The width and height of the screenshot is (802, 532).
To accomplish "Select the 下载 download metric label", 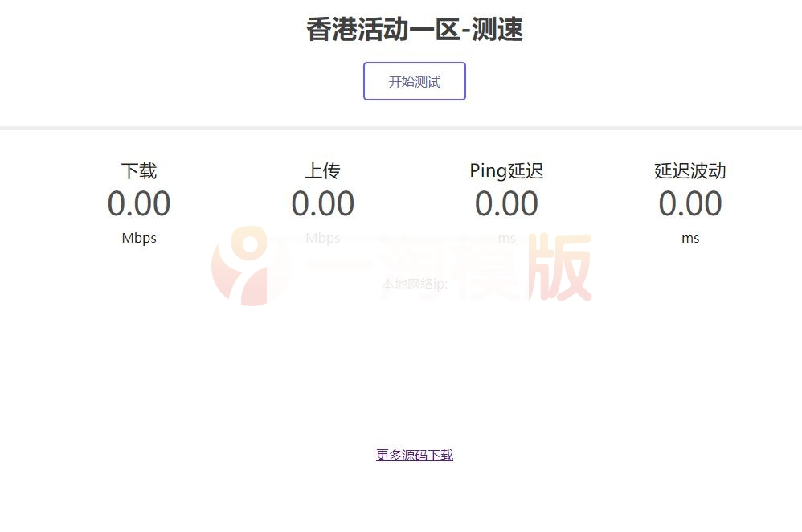I will (138, 171).
